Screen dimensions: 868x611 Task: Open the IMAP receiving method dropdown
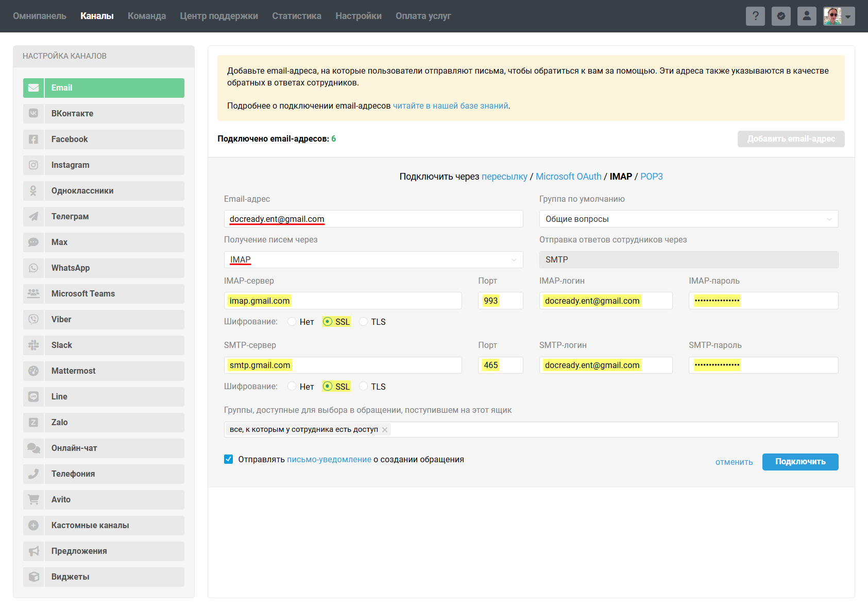tap(373, 260)
